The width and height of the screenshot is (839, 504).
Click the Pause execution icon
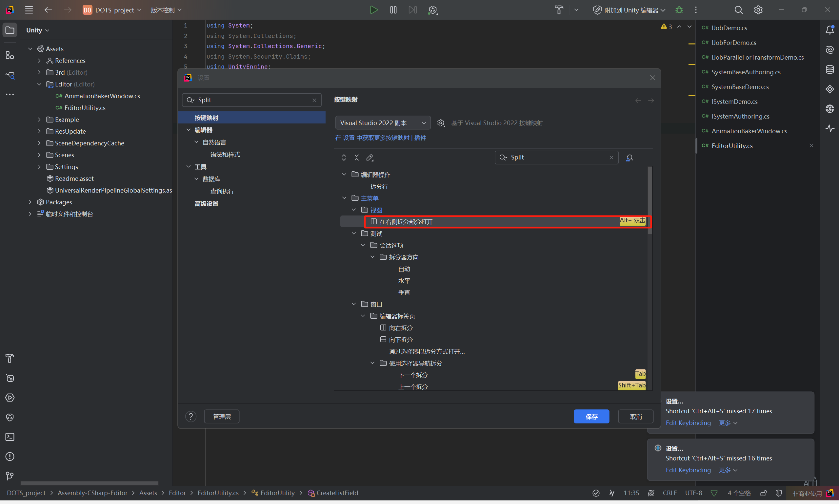coord(393,10)
